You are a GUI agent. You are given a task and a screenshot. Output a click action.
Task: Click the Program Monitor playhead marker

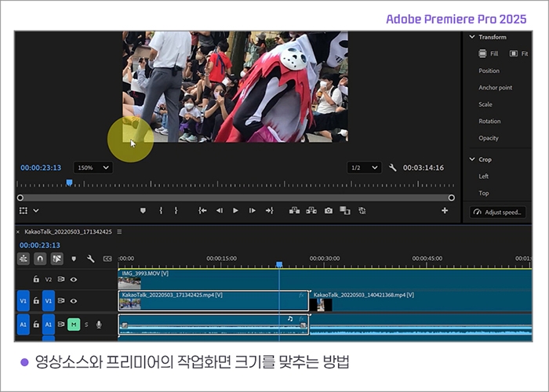pyautogui.click(x=69, y=183)
